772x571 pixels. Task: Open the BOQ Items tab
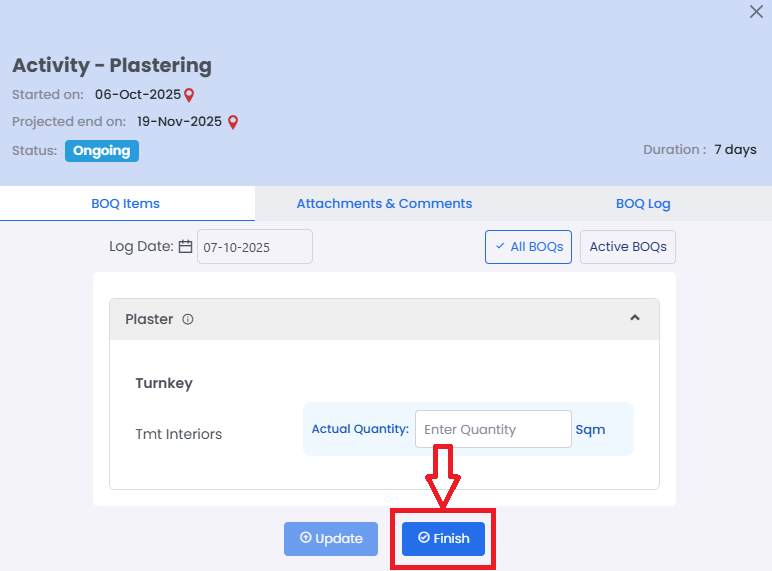(126, 204)
